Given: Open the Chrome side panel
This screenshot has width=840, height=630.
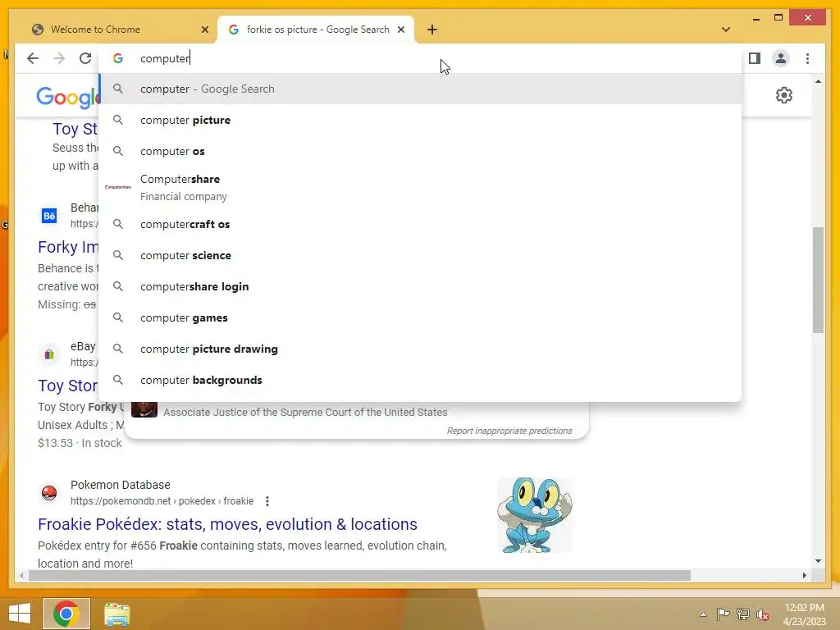Looking at the screenshot, I should [x=755, y=58].
